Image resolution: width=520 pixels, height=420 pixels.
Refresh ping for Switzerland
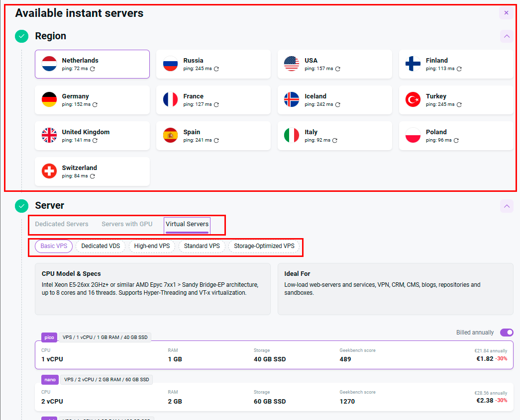93,176
